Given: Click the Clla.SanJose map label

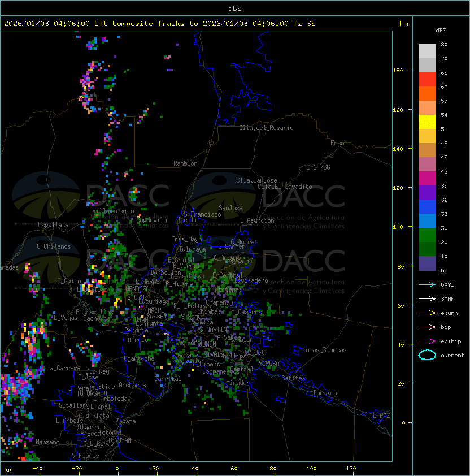Looking at the screenshot, I should (x=256, y=180).
